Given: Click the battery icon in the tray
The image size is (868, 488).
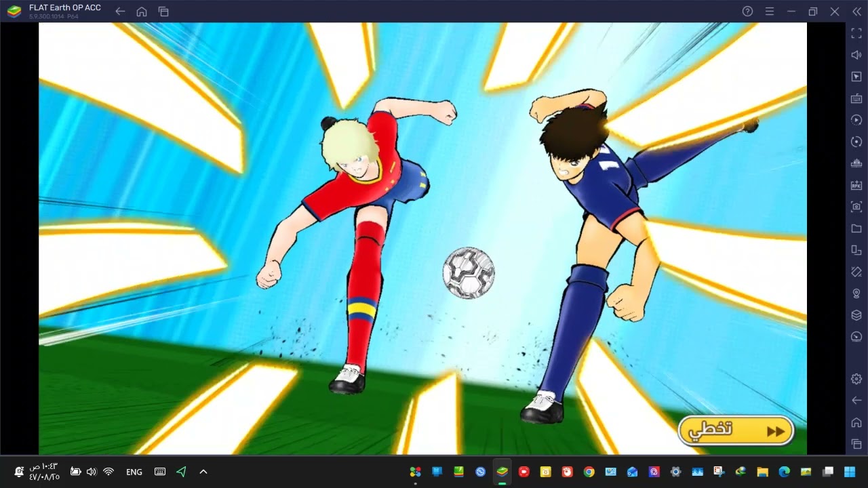Looking at the screenshot, I should [x=75, y=472].
